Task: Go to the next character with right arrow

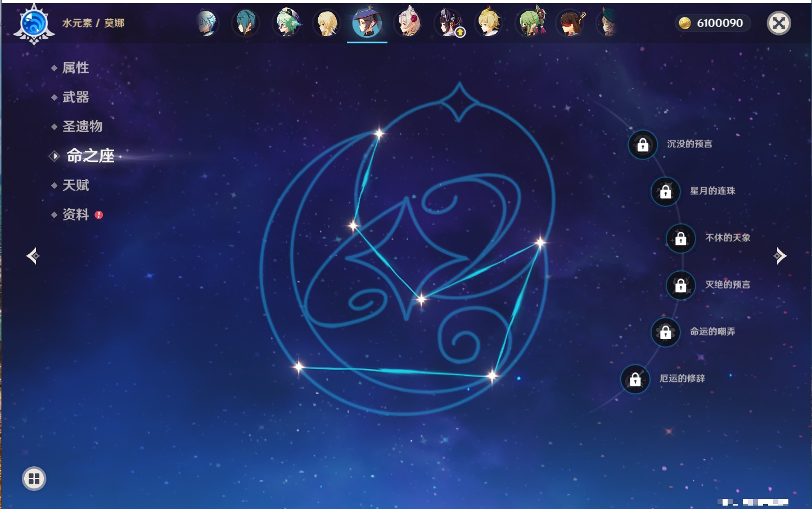Action: pyautogui.click(x=780, y=256)
